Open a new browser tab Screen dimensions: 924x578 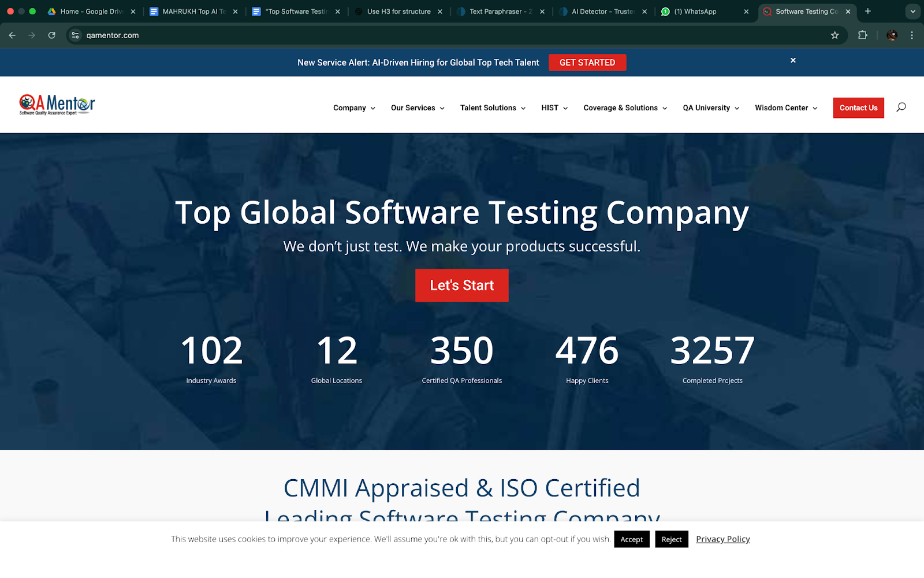(867, 12)
